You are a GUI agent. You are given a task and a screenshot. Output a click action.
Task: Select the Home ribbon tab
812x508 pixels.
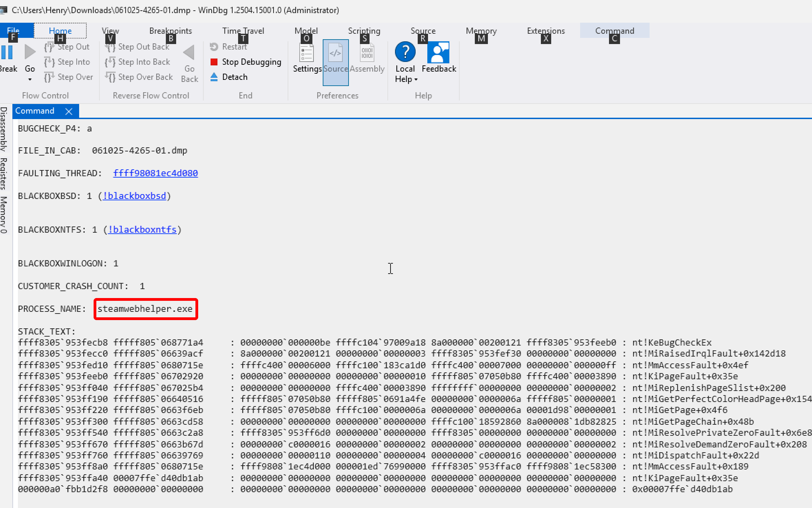click(60, 31)
